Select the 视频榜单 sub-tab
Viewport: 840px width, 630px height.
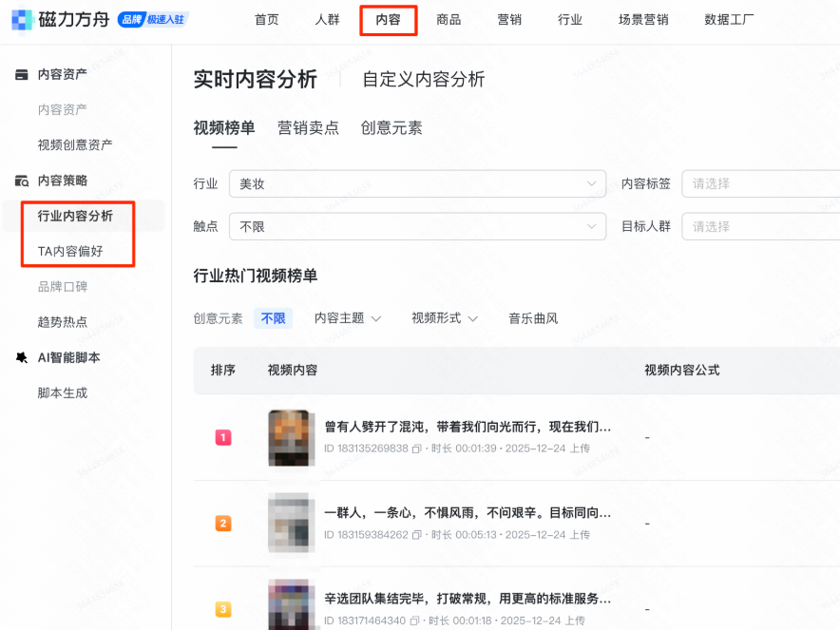point(224,128)
